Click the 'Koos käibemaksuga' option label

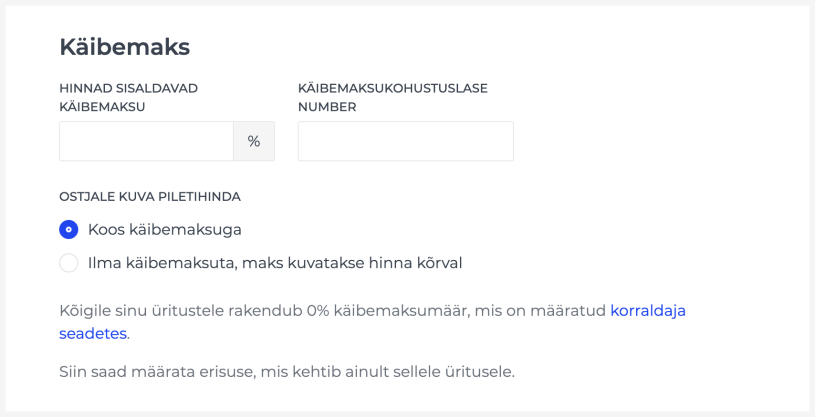[x=165, y=229]
